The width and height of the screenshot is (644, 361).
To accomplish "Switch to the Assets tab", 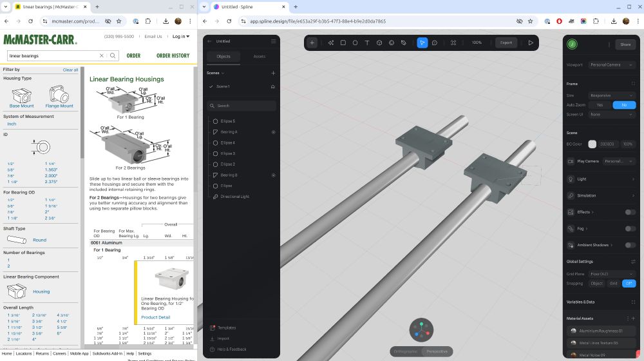I will click(259, 57).
